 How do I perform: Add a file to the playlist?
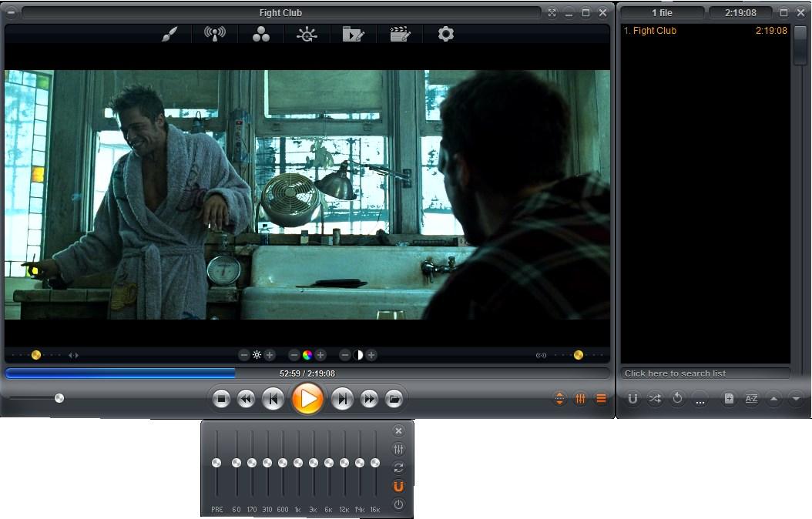coord(728,399)
